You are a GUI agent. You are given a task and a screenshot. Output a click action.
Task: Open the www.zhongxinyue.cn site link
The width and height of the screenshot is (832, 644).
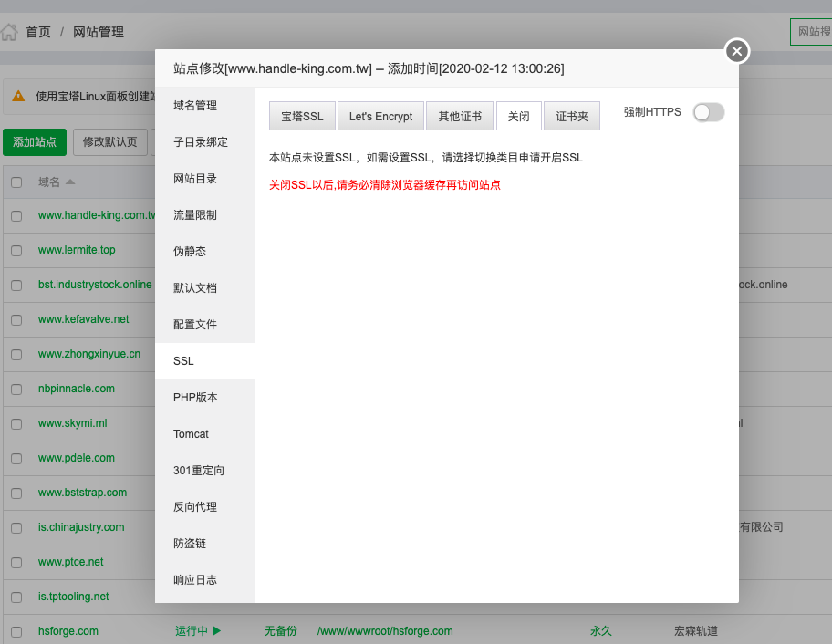point(89,354)
